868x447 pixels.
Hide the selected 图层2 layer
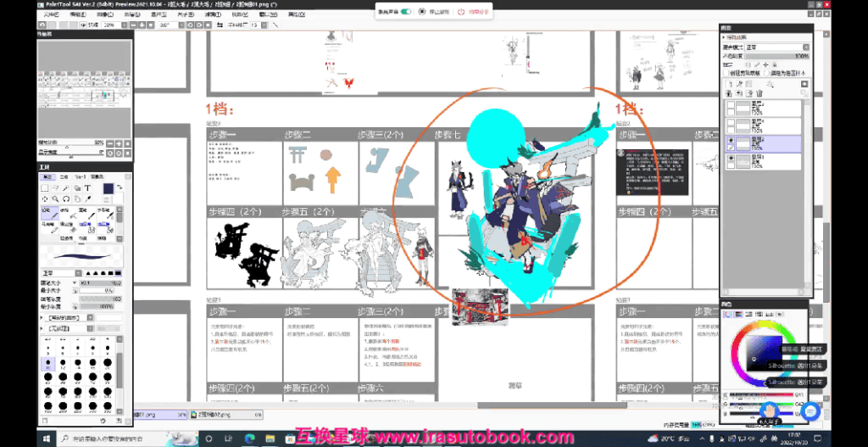[731, 140]
